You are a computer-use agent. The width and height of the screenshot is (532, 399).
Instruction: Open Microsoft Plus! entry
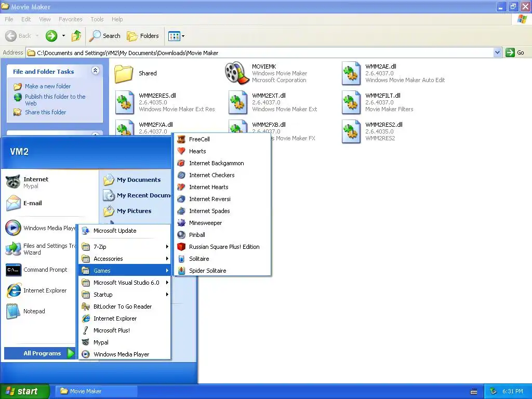(125, 330)
